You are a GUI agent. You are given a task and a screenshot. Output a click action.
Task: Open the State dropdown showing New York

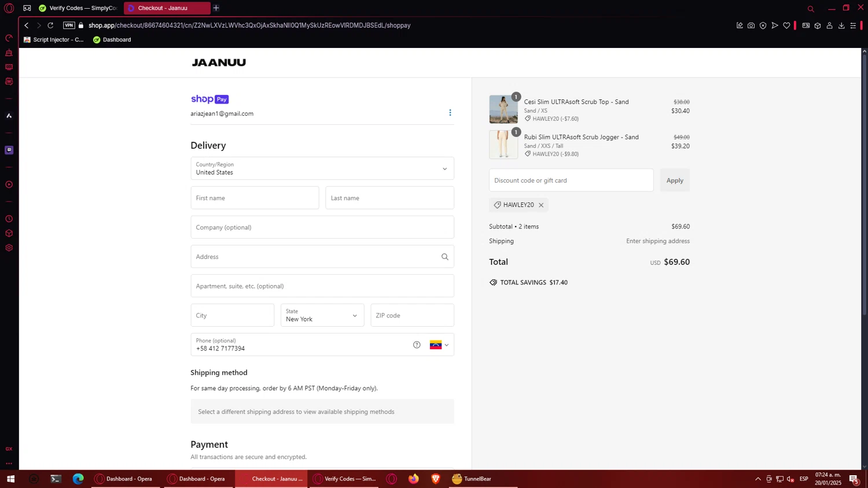[322, 316]
